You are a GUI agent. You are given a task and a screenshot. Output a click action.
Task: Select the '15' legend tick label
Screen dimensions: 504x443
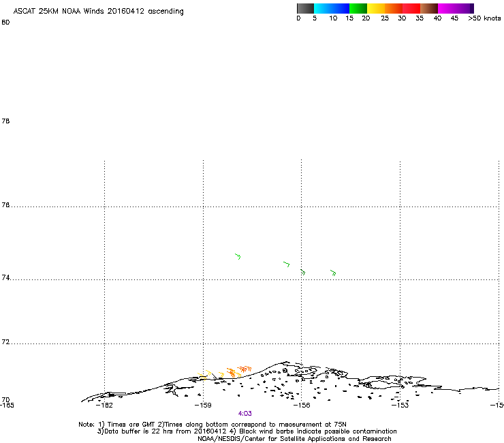pos(349,18)
